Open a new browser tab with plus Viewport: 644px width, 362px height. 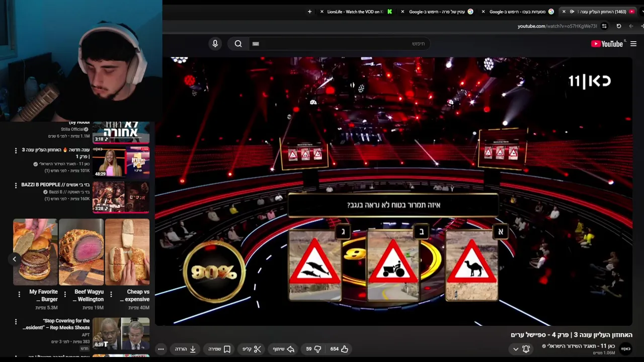pyautogui.click(x=309, y=12)
